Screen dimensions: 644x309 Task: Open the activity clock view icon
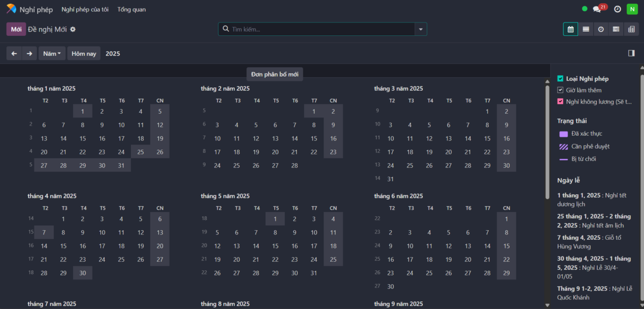click(x=601, y=29)
